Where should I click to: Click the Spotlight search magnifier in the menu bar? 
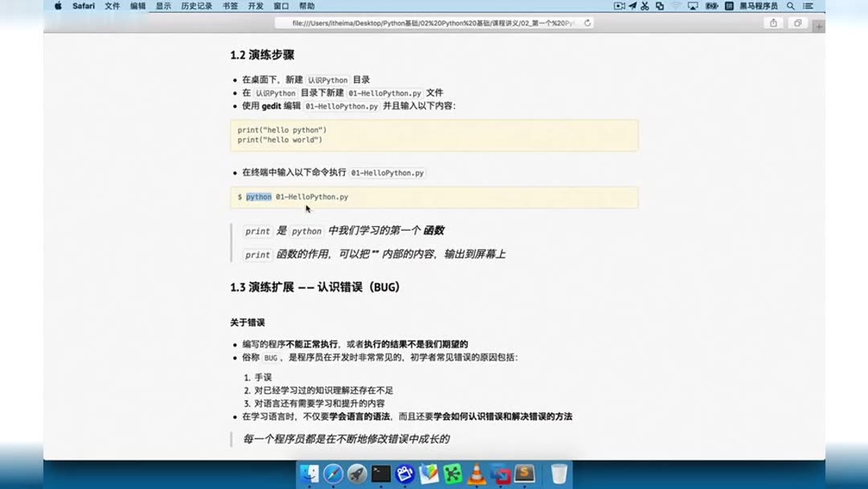[791, 6]
